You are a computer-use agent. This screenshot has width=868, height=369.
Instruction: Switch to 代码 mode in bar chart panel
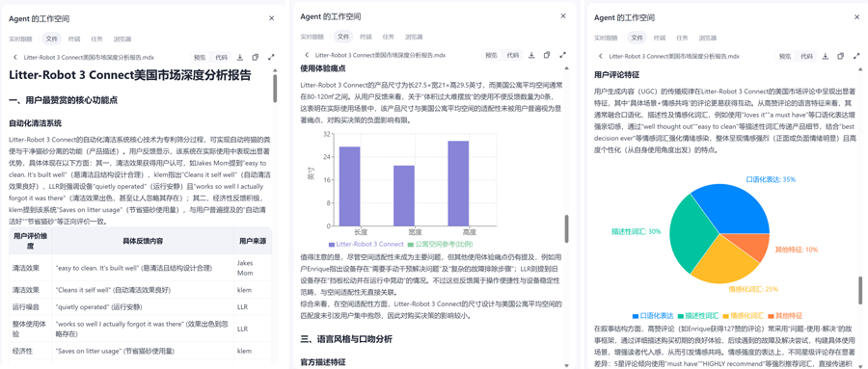click(x=513, y=55)
